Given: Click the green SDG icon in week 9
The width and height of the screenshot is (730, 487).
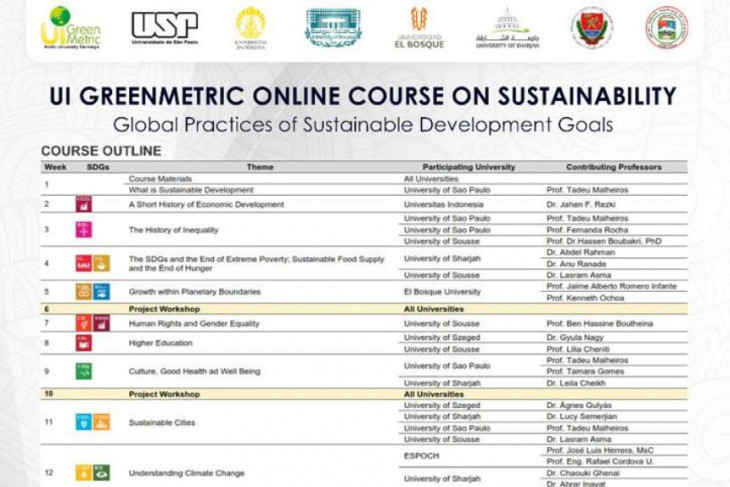Looking at the screenshot, I should 84,371.
